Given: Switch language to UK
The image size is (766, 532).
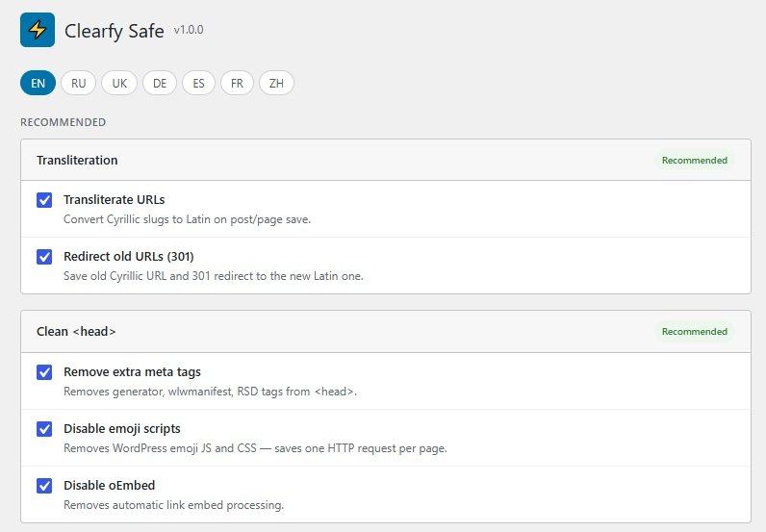Looking at the screenshot, I should 119,83.
